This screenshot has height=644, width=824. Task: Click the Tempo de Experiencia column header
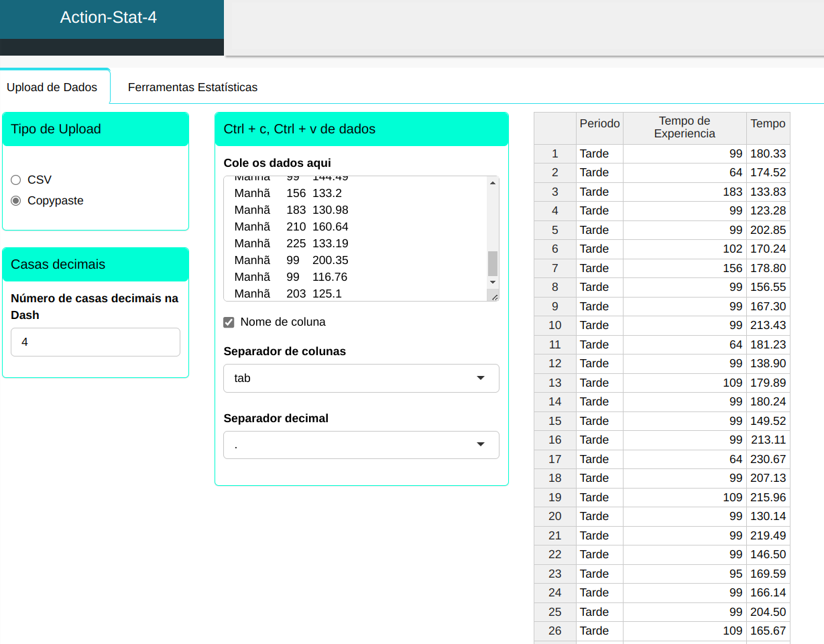(684, 127)
